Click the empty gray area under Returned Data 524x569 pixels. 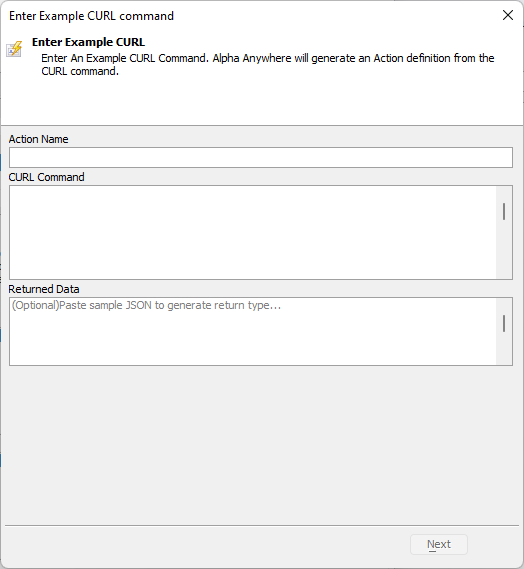coord(261,445)
